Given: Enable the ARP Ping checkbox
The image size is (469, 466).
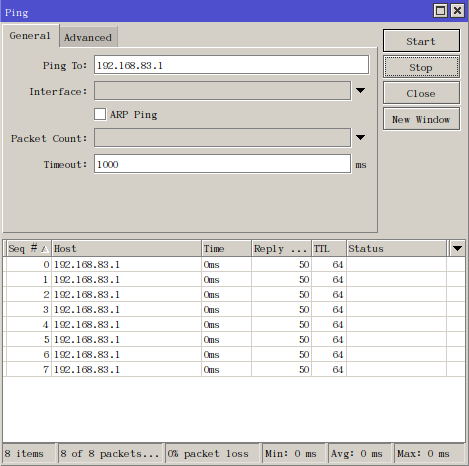Looking at the screenshot, I should [x=100, y=114].
